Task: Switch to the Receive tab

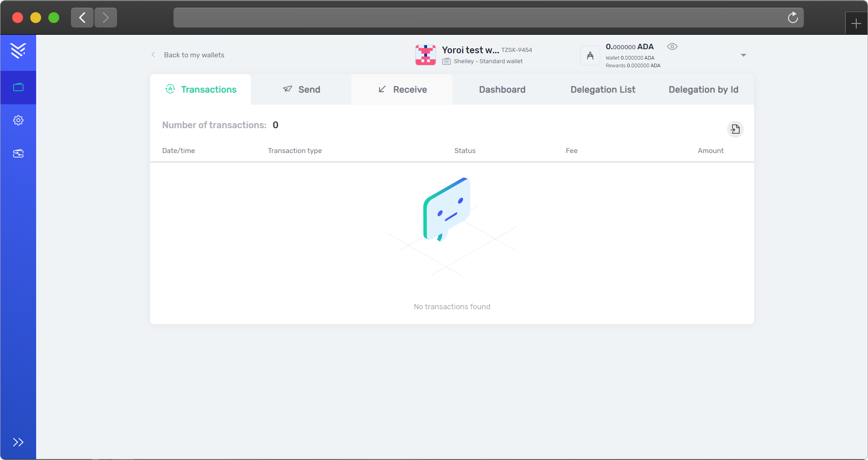Action: pyautogui.click(x=402, y=89)
